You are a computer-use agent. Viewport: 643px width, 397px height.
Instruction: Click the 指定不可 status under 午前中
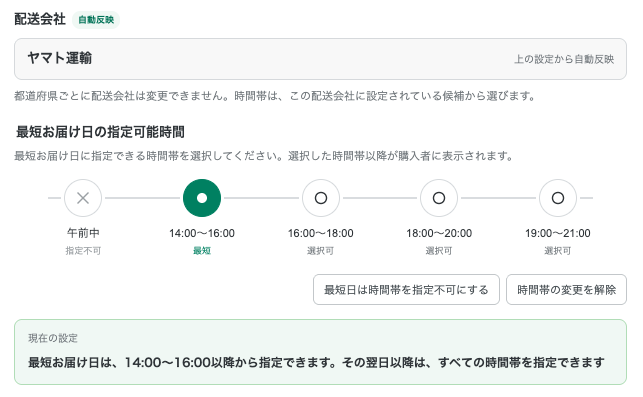83,251
